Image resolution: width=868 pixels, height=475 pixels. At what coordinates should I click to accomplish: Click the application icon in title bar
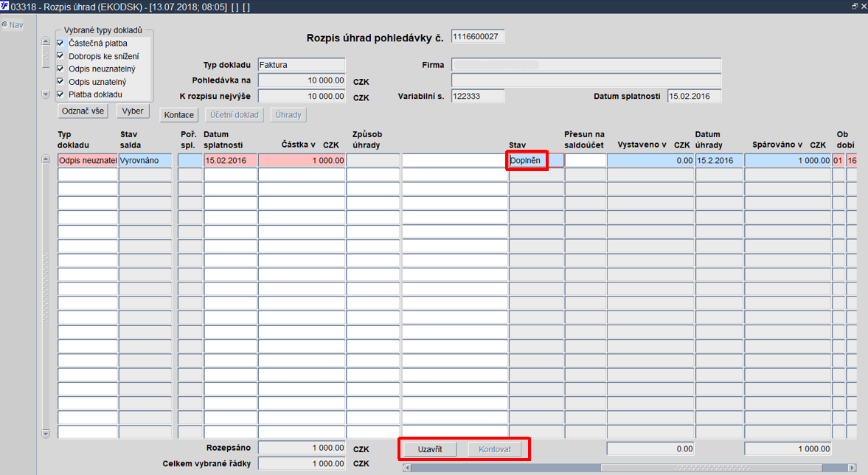pos(5,6)
